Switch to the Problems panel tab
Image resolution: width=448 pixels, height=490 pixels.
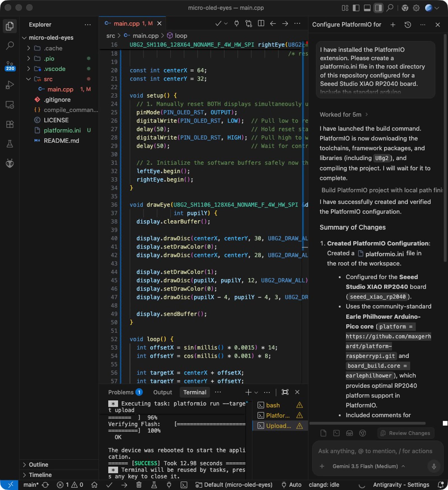pos(125,392)
